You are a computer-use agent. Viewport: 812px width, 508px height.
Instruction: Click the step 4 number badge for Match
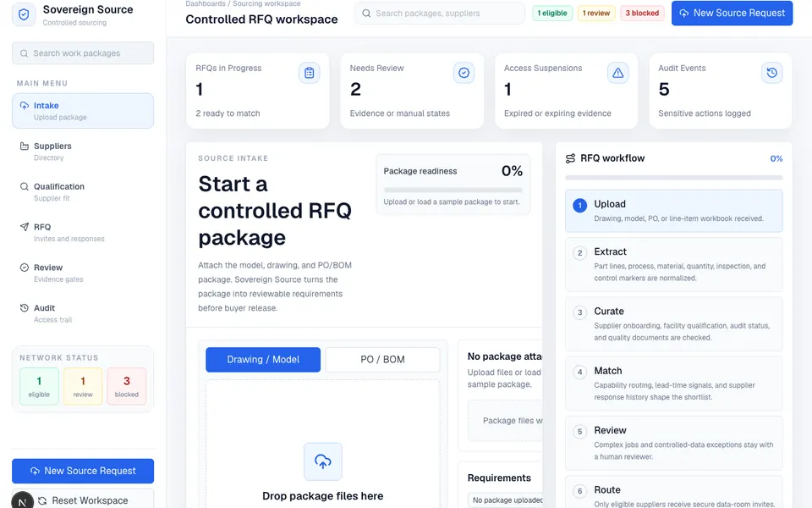[x=579, y=373]
